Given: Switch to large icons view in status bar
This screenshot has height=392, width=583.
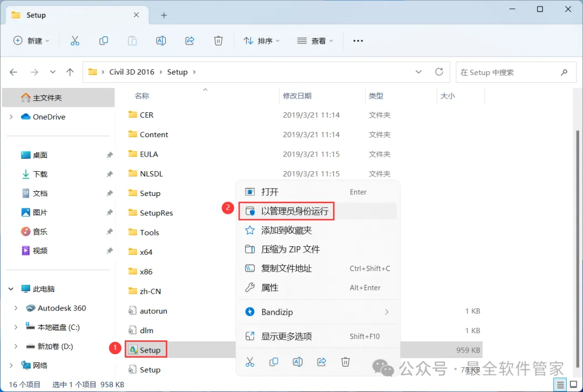Looking at the screenshot, I should [574, 384].
